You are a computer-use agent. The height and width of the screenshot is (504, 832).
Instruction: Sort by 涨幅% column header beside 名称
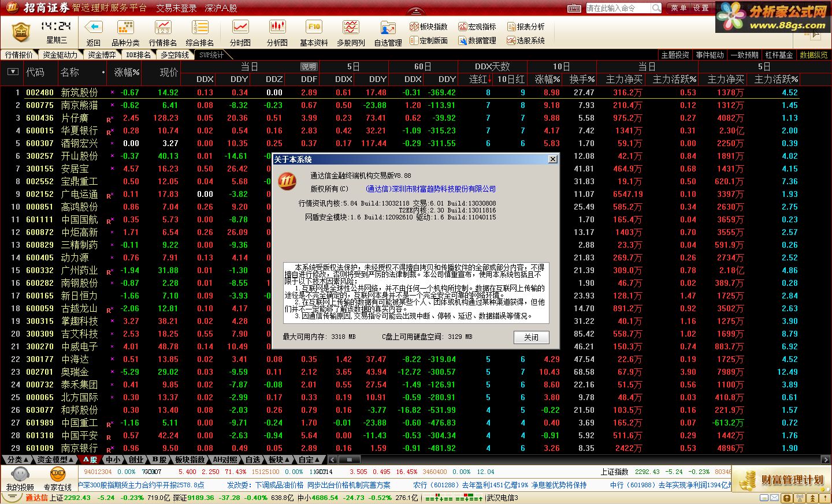(127, 72)
